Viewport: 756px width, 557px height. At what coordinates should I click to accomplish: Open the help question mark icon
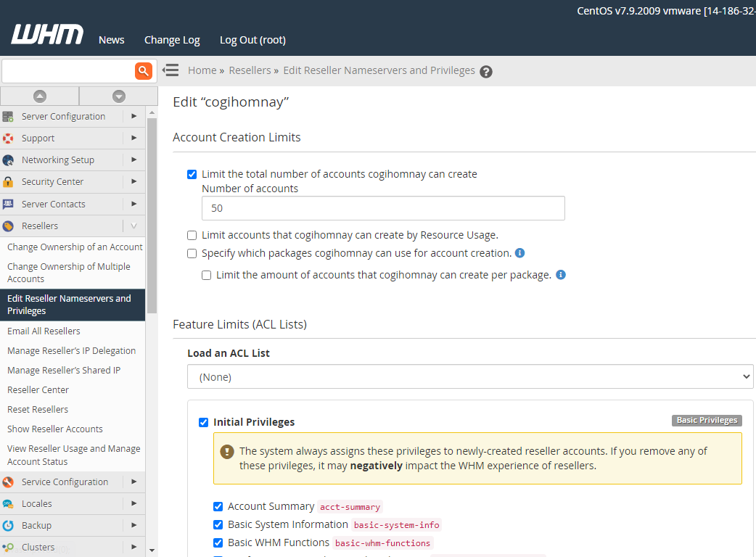pyautogui.click(x=486, y=72)
